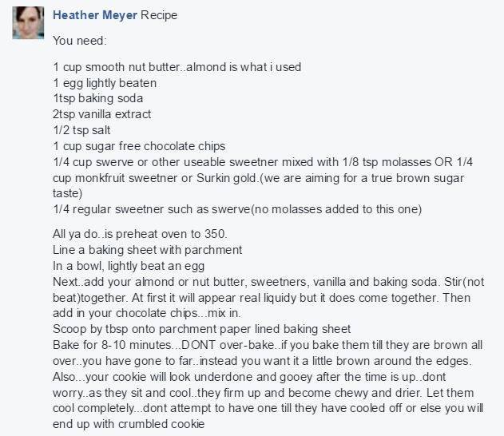Click the '1/4 cup swerve' sweetener line
The image size is (504, 436).
click(263, 162)
